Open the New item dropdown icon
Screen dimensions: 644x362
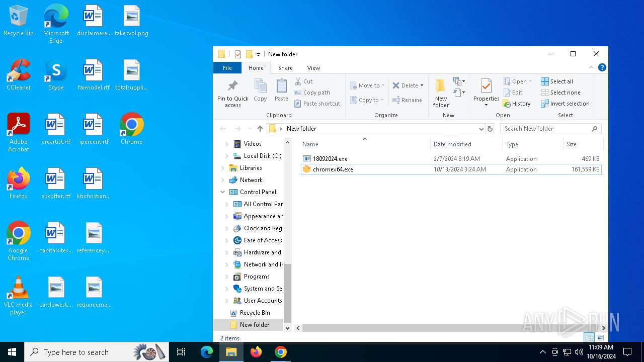coord(459,81)
